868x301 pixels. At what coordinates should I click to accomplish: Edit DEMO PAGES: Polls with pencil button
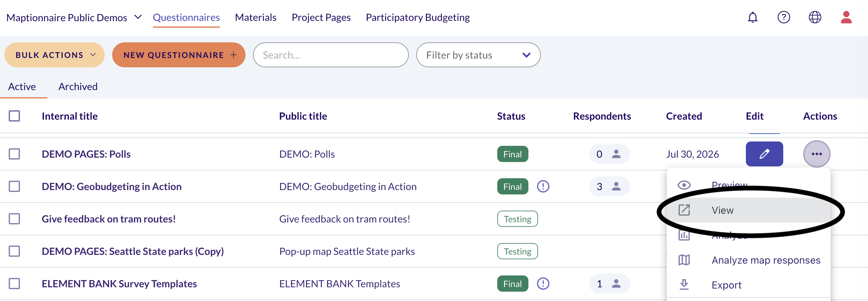pyautogui.click(x=764, y=154)
